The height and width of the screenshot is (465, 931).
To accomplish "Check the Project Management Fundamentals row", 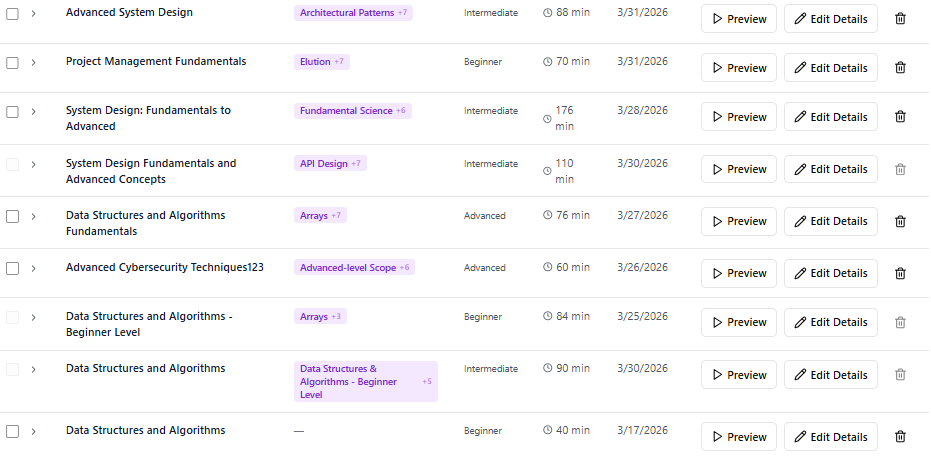I will 13,62.
